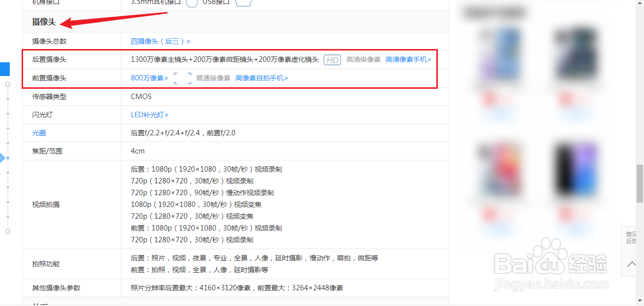
Task: Open the 高清像素手机 link
Action: (x=408, y=59)
